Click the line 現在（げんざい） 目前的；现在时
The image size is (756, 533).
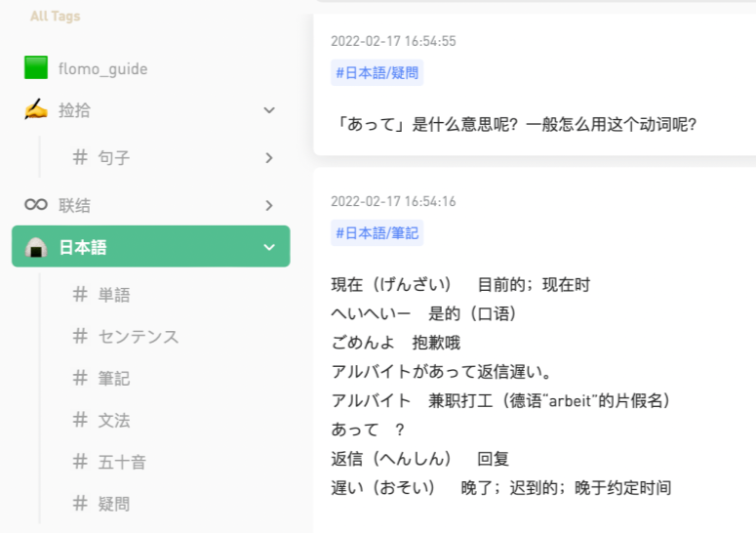[460, 285]
